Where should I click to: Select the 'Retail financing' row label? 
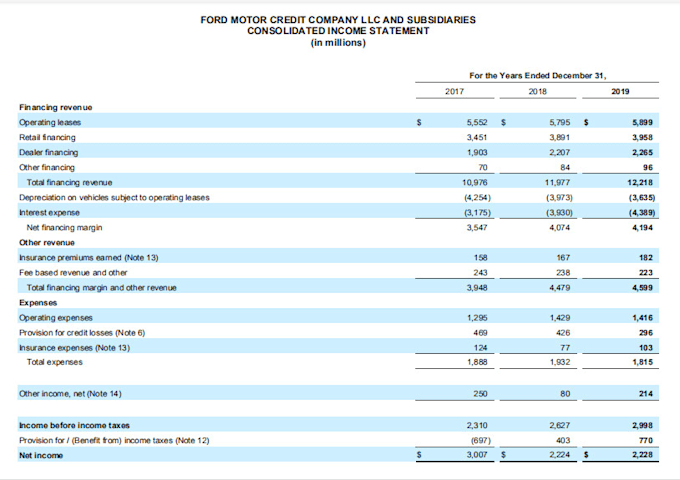tap(47, 137)
